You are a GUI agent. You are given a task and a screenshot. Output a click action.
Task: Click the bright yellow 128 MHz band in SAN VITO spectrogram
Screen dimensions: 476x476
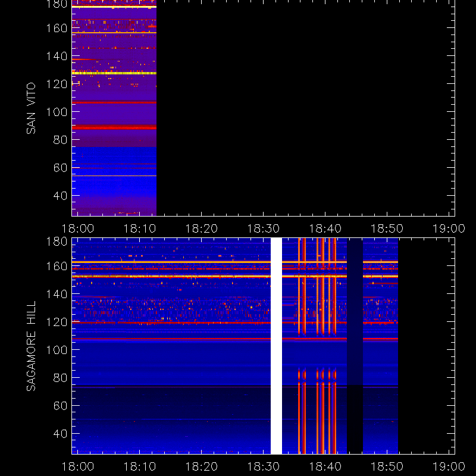click(x=114, y=73)
